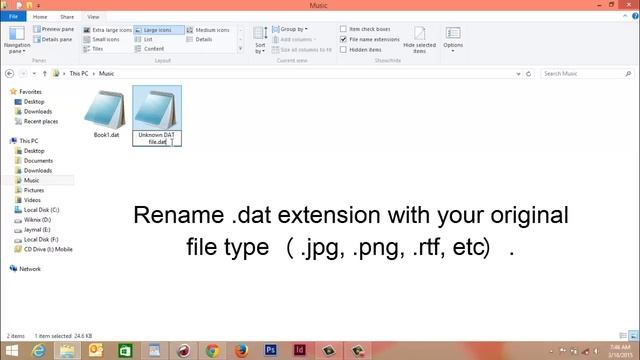This screenshot has height=360, width=640.
Task: Click This PC in address bar
Action: (79, 73)
